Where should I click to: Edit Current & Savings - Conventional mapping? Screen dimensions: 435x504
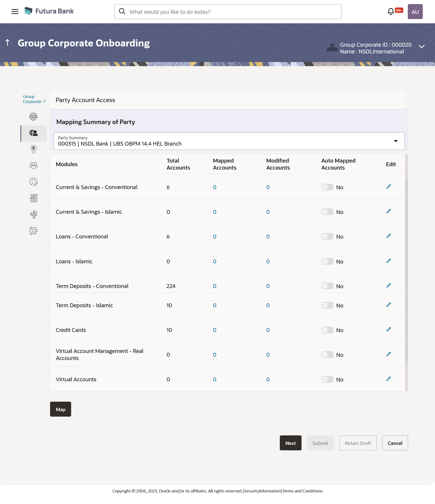(389, 187)
